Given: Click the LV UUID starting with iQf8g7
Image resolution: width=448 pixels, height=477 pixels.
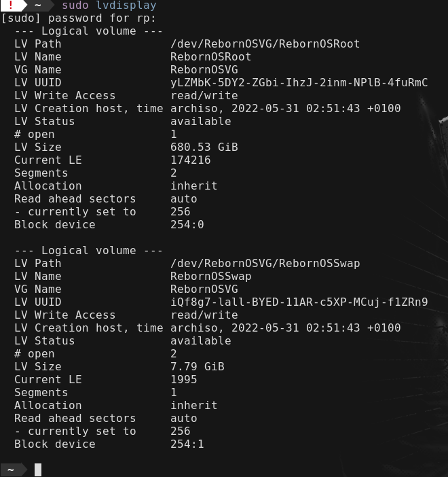Looking at the screenshot, I should (x=299, y=302).
